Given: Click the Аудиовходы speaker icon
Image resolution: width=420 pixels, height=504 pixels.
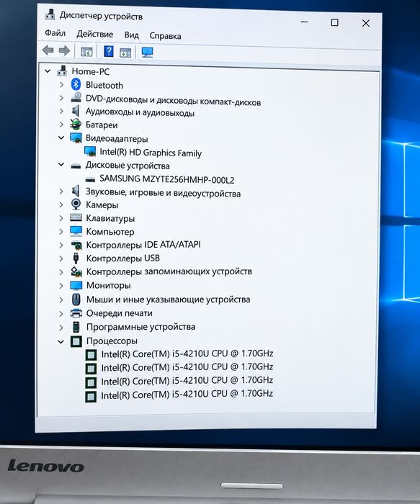Looking at the screenshot, I should click(76, 111).
